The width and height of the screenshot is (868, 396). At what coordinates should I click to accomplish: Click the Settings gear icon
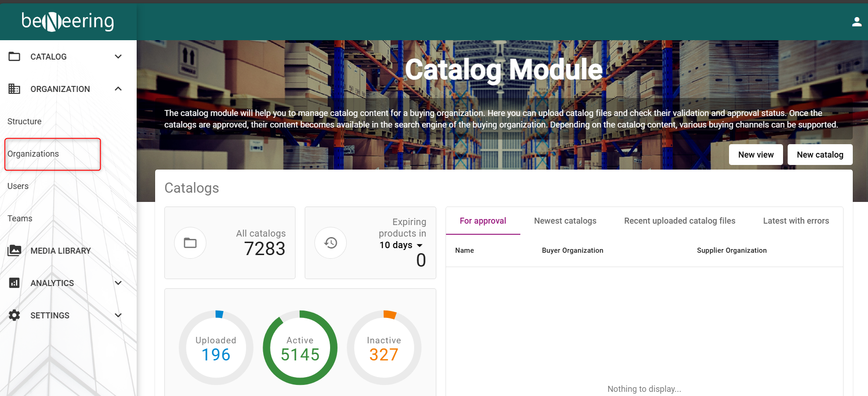click(x=14, y=315)
